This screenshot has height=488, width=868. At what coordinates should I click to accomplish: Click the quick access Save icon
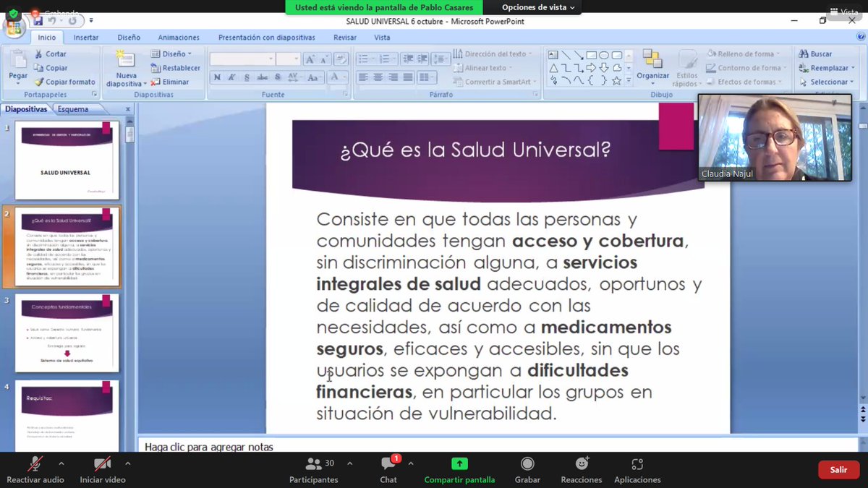click(38, 21)
